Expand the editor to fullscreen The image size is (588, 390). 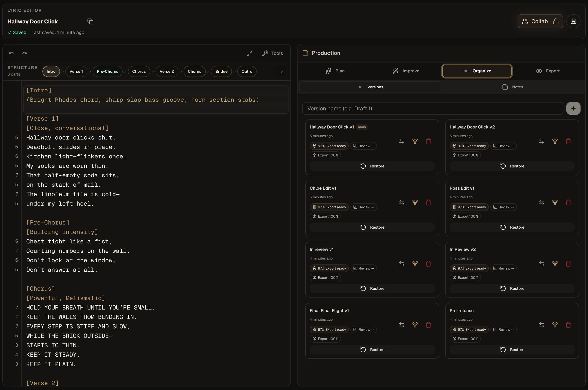point(249,53)
